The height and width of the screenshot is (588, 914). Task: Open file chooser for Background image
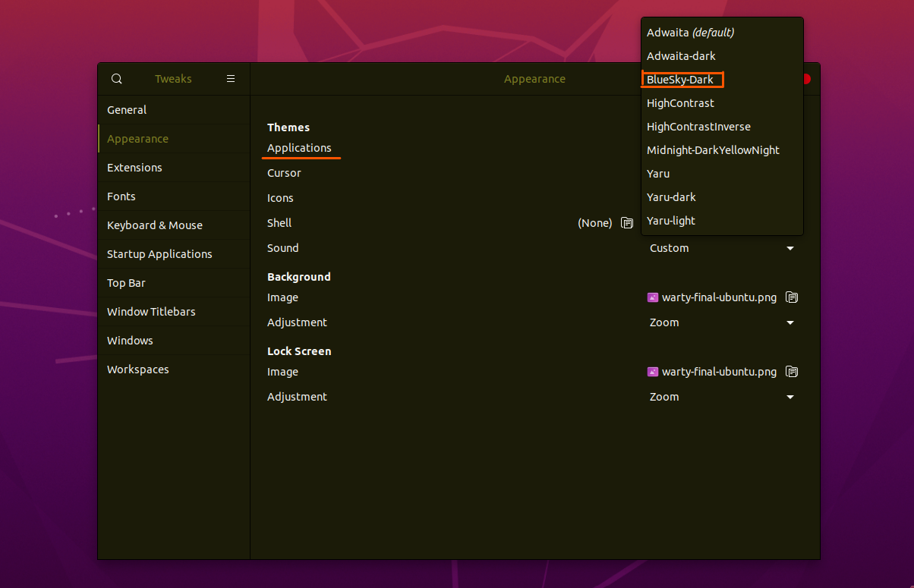[792, 297]
